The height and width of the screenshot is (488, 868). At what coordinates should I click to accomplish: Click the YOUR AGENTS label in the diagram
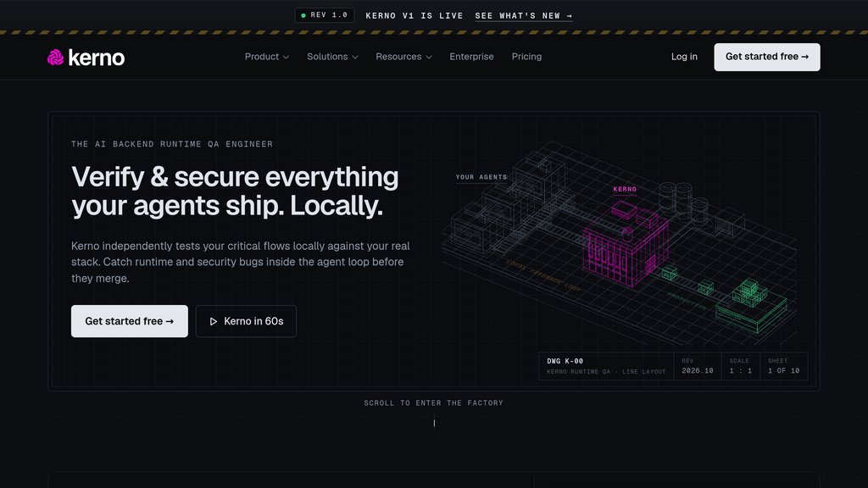pyautogui.click(x=481, y=177)
